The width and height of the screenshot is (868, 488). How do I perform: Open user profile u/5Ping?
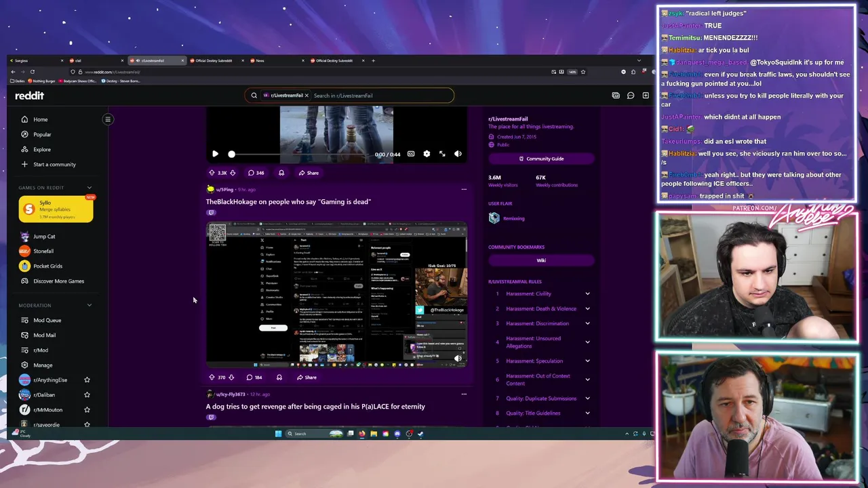coord(224,189)
